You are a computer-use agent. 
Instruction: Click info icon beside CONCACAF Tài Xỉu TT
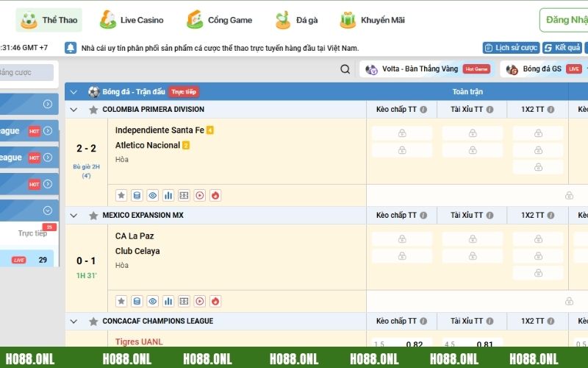point(490,322)
